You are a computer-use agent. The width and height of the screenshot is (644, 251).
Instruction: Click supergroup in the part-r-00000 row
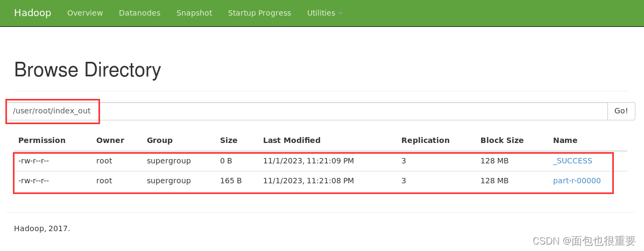(x=169, y=181)
